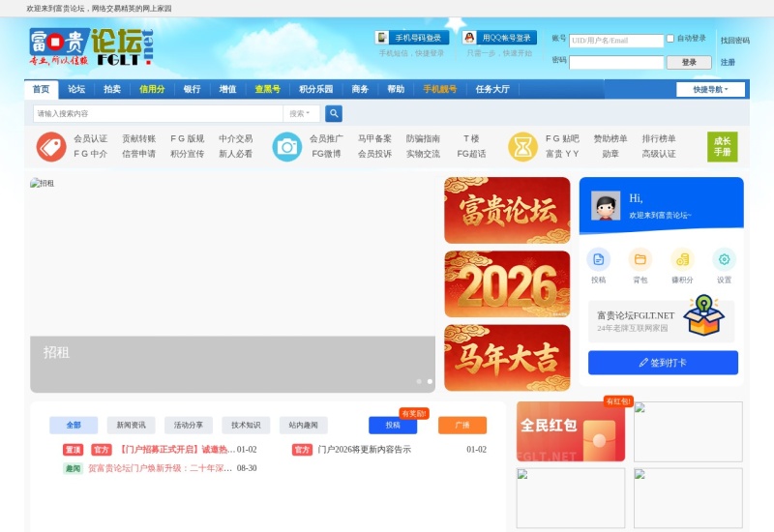Open the 贺富贵论坛门户焕新升级 post

pyautogui.click(x=160, y=468)
